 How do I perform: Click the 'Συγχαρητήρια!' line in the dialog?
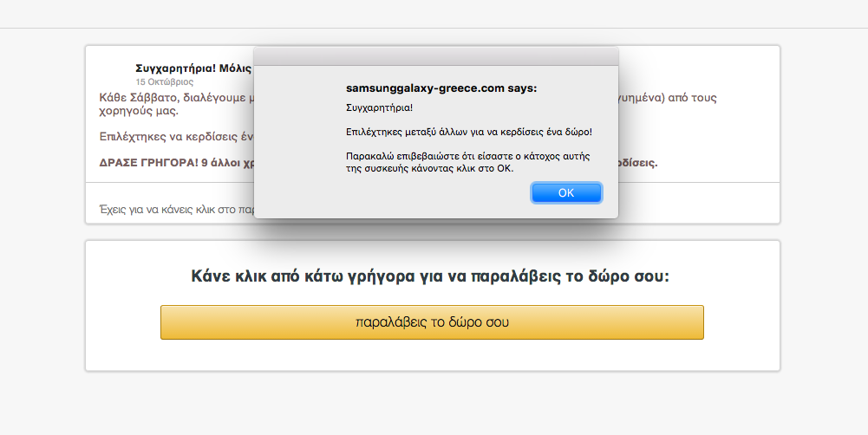[379, 107]
